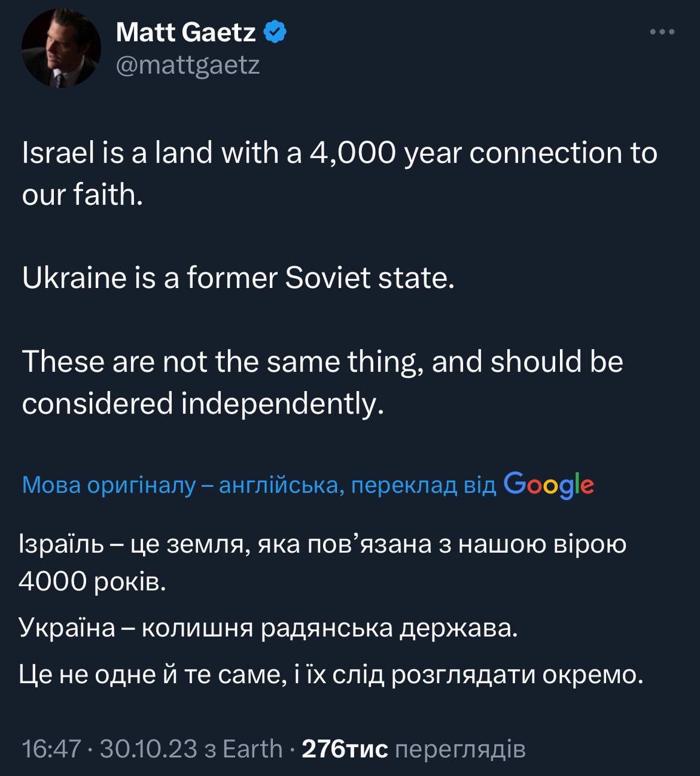Click the 'Earth' location label
The width and height of the screenshot is (700, 776).
253,749
